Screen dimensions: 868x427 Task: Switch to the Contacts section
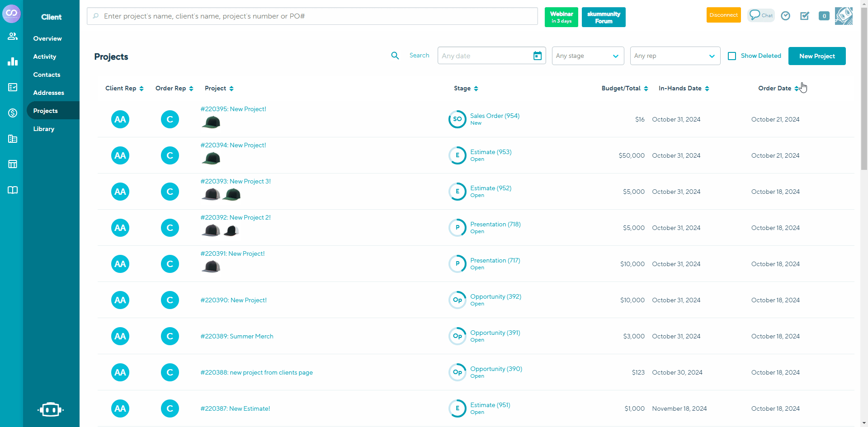(47, 75)
